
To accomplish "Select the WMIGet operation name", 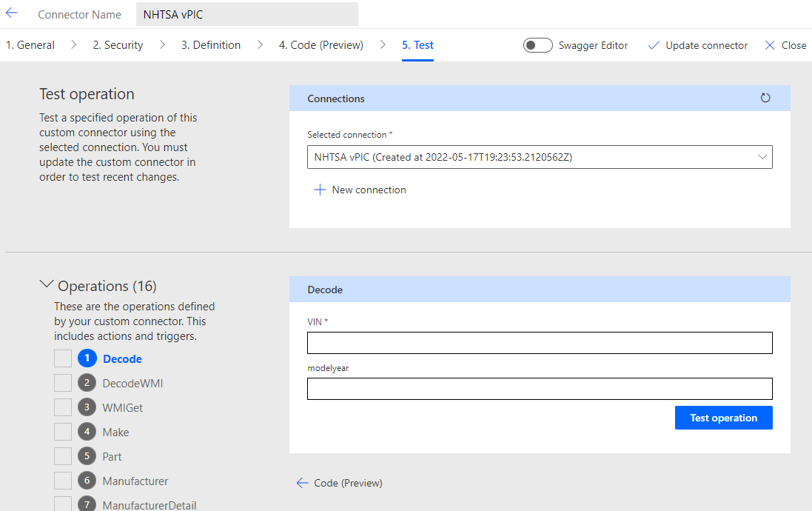I will click(123, 408).
